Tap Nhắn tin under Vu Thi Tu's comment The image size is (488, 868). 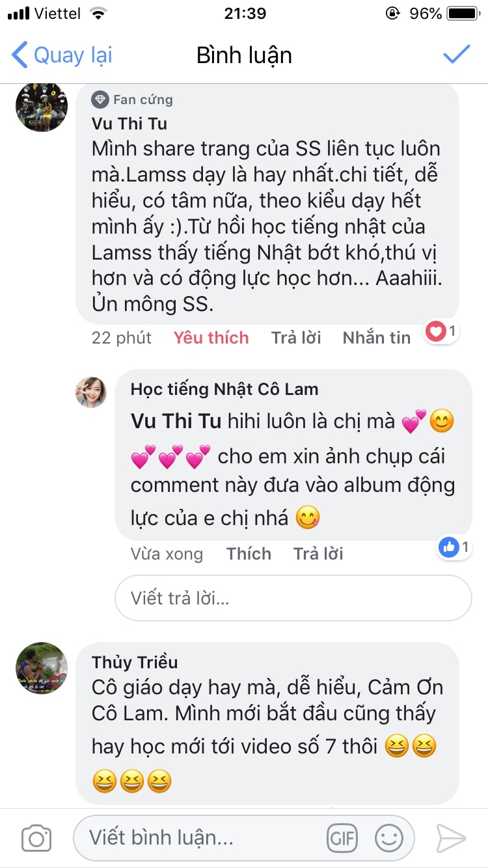(x=377, y=338)
